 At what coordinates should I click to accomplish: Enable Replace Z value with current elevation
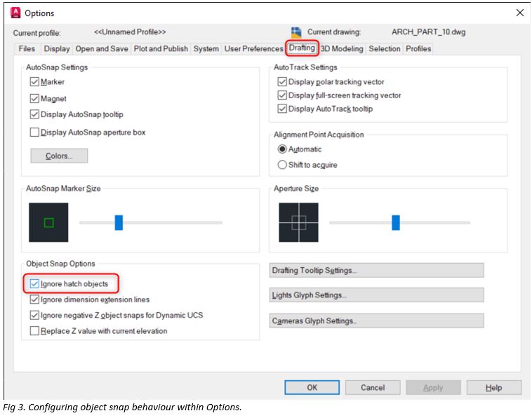[x=34, y=331]
